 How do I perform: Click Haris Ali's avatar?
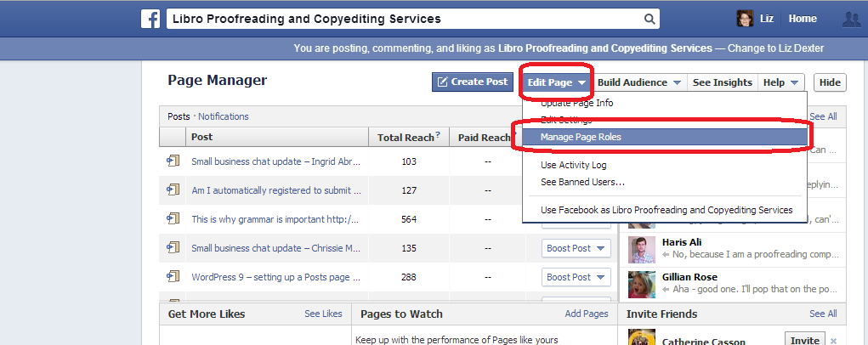click(x=641, y=249)
